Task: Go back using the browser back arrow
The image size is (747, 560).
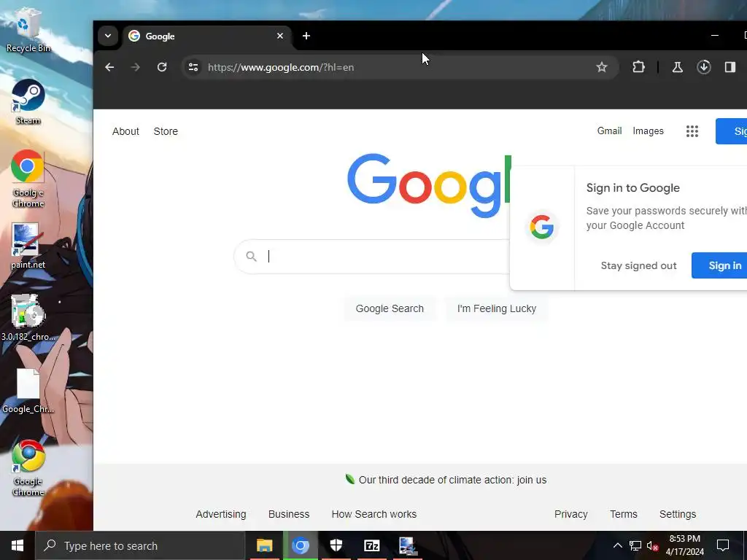Action: [109, 67]
